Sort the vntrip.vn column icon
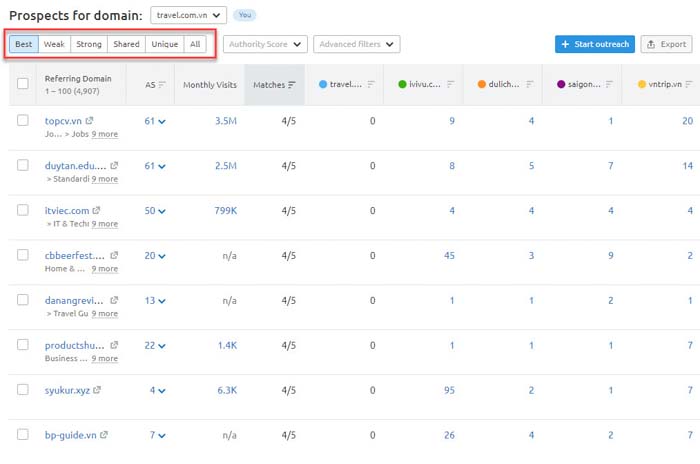700x464 pixels. (x=689, y=84)
